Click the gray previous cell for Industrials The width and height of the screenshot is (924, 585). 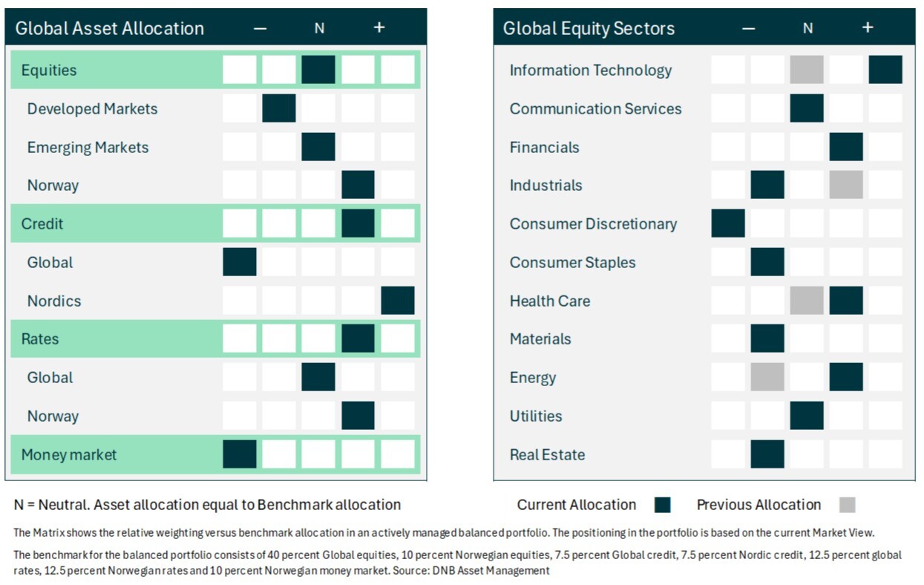click(x=846, y=185)
